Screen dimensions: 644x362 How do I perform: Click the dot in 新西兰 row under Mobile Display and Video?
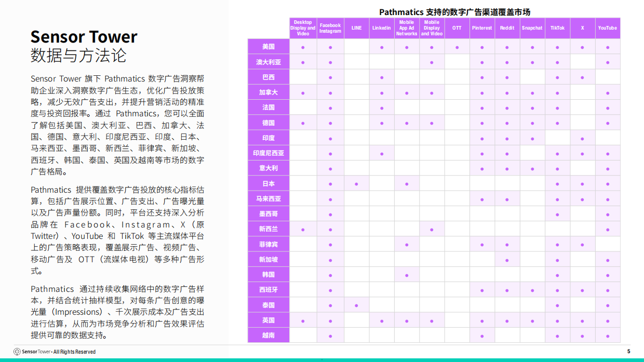(432, 230)
